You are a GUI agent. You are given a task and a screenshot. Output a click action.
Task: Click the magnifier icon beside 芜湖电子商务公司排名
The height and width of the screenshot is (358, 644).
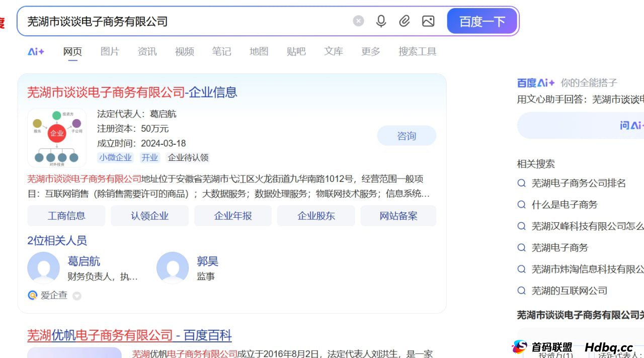(521, 184)
